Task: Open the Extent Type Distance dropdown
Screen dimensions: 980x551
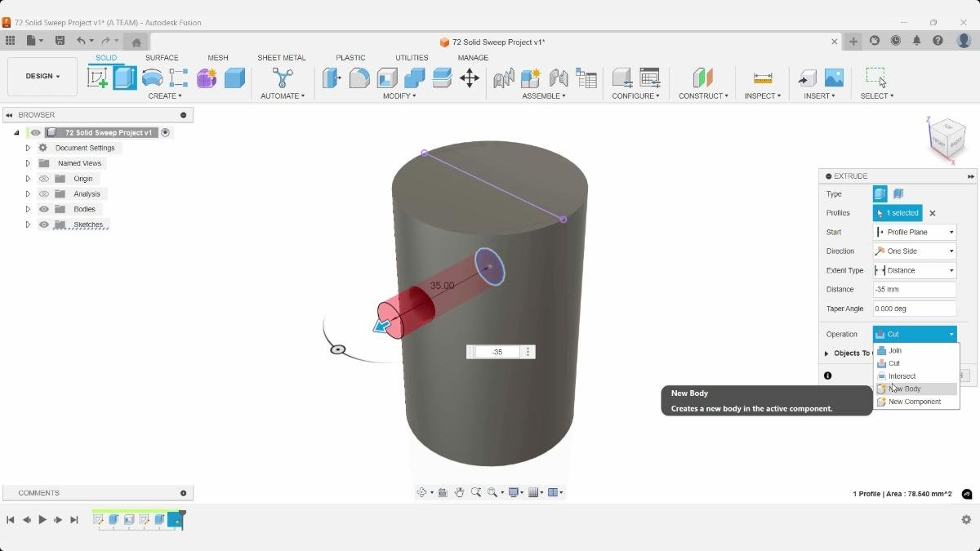Action: pyautogui.click(x=915, y=270)
